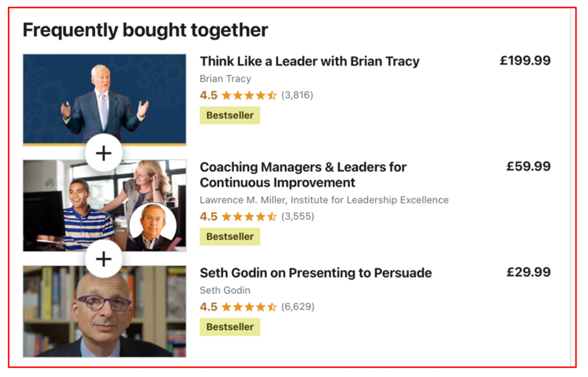Viewport: 588px width, 377px height.
Task: Click the plus icon between first two courses
Action: (x=103, y=153)
